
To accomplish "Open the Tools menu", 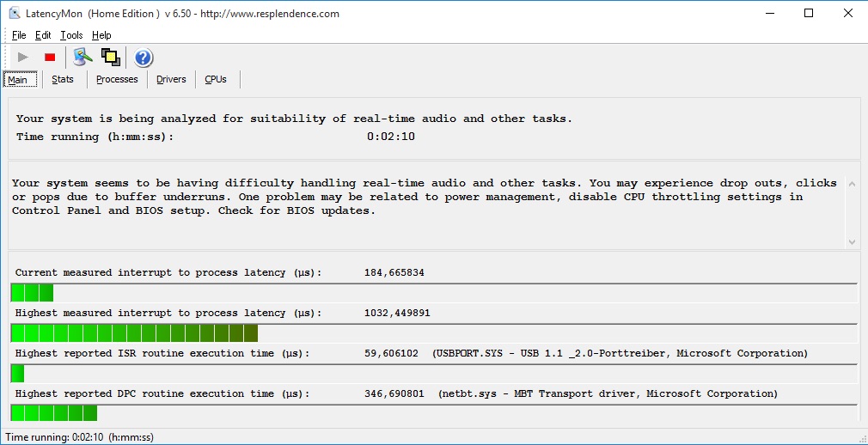I will pos(71,35).
